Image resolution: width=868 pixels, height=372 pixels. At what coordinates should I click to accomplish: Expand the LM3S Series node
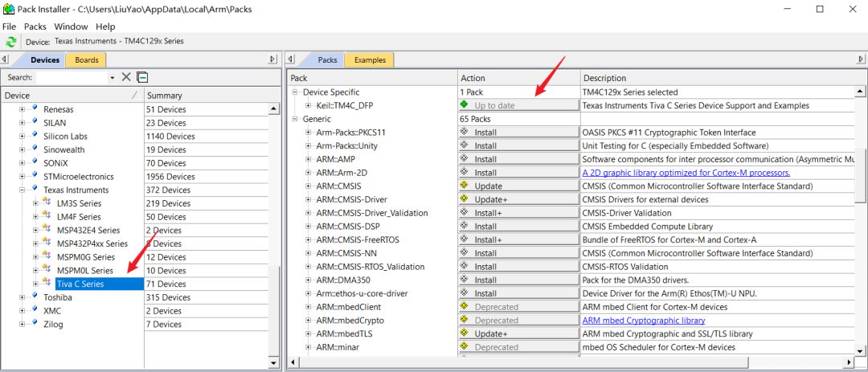pyautogui.click(x=35, y=203)
